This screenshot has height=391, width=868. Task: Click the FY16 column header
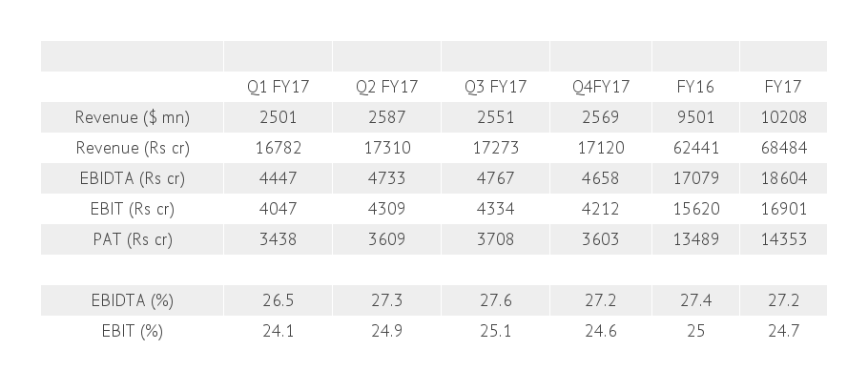[695, 87]
